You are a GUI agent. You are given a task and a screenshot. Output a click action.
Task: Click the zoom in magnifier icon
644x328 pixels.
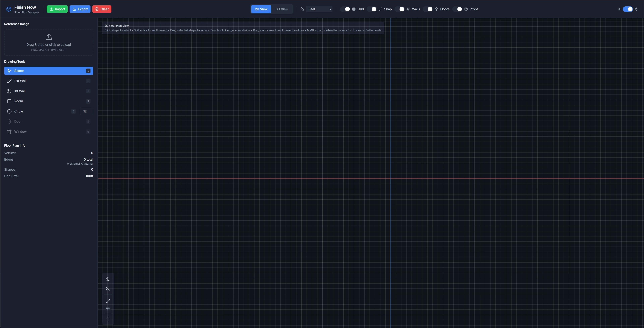coord(108,279)
